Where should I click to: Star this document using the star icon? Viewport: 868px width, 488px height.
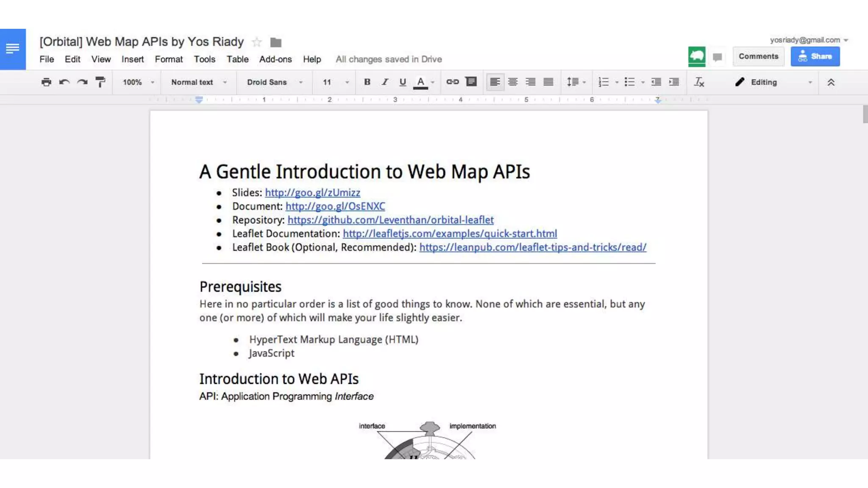pos(256,42)
